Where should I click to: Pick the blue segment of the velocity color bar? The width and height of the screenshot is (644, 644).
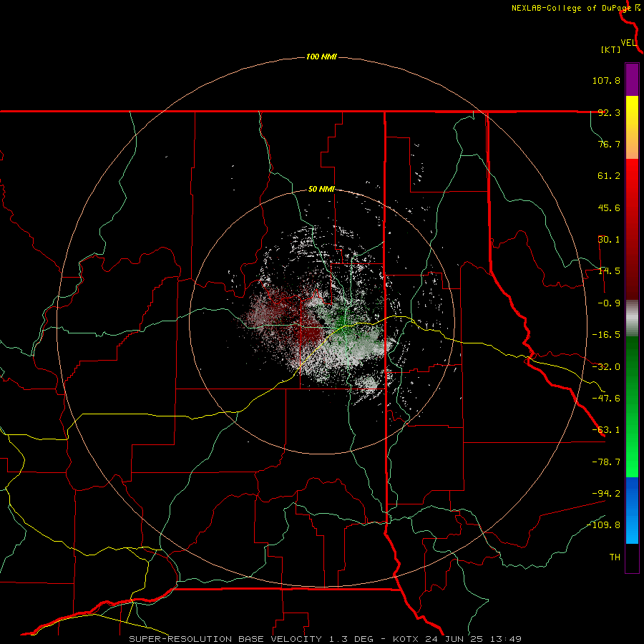[x=632, y=510]
